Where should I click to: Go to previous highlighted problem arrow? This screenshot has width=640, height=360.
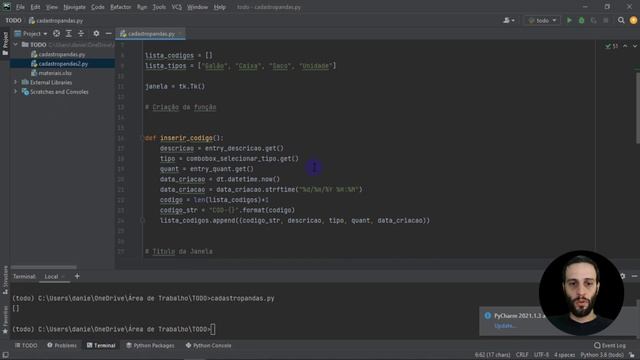[625, 46]
